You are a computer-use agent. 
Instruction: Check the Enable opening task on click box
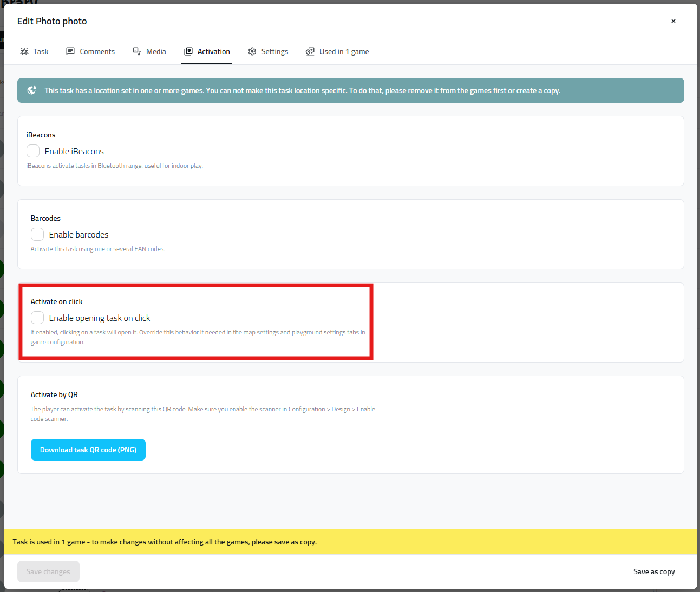point(37,318)
